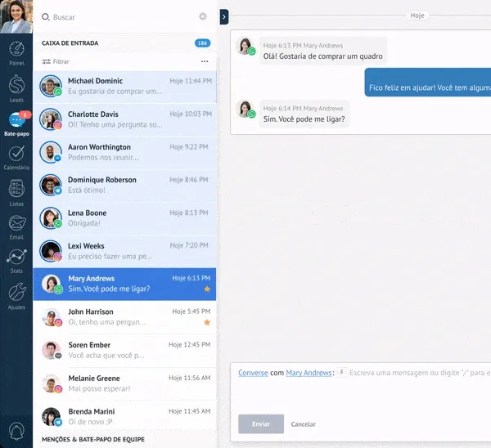The image size is (491, 448).
Task: Click message 'Olá! Gostaria de comprar um quadro'
Action: click(x=323, y=51)
